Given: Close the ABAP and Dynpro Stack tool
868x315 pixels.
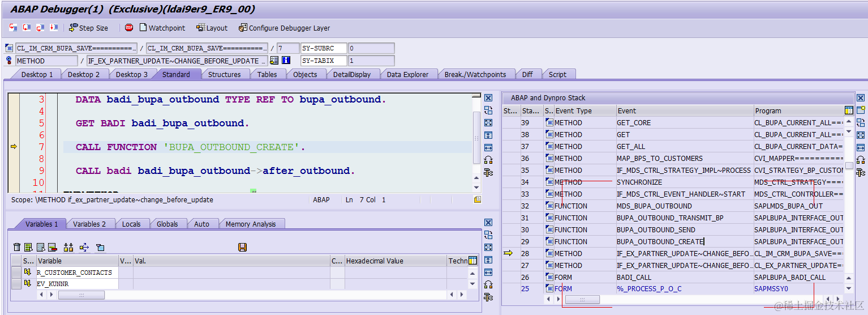Looking at the screenshot, I should pos(861,99).
